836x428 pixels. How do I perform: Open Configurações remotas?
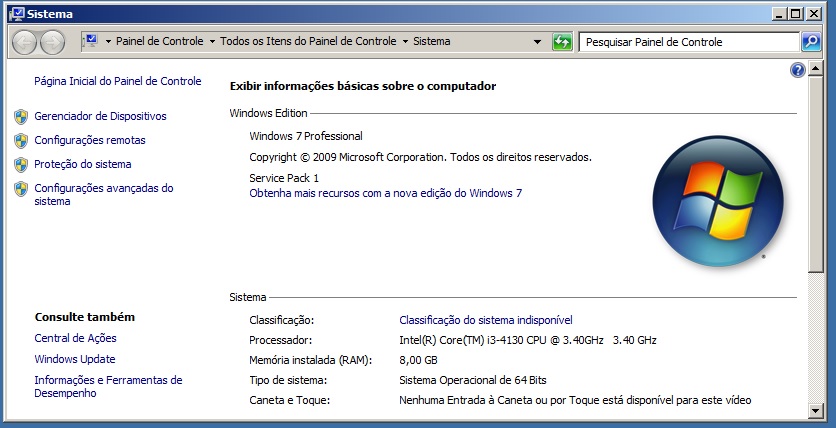point(90,141)
